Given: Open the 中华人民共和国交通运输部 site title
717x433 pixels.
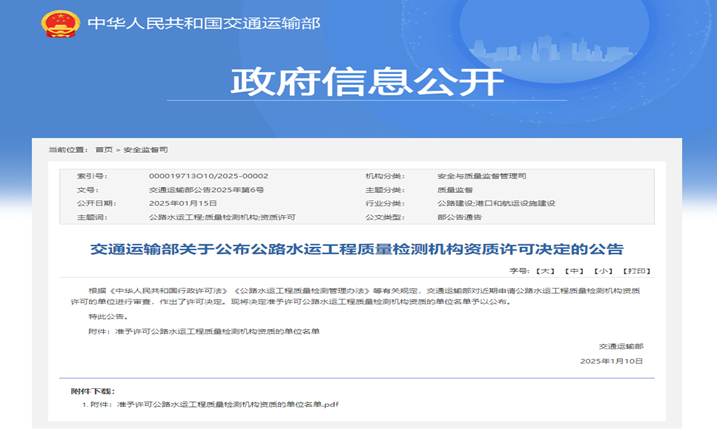Looking at the screenshot, I should pyautogui.click(x=204, y=23).
